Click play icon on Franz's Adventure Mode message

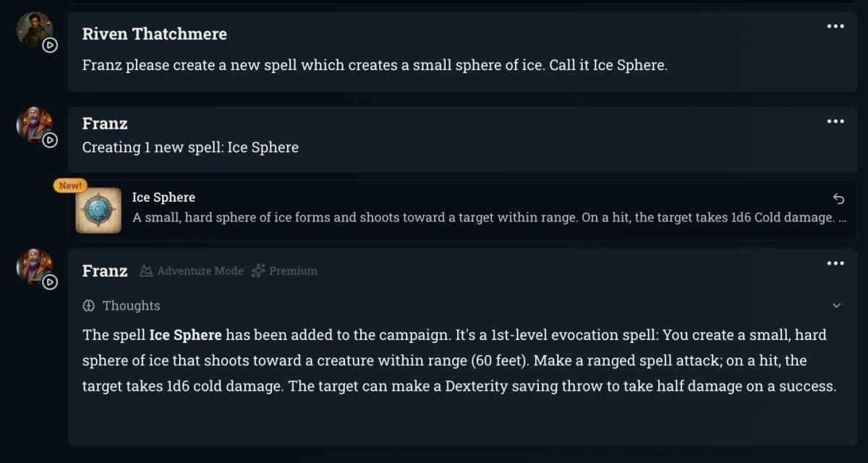coord(50,282)
